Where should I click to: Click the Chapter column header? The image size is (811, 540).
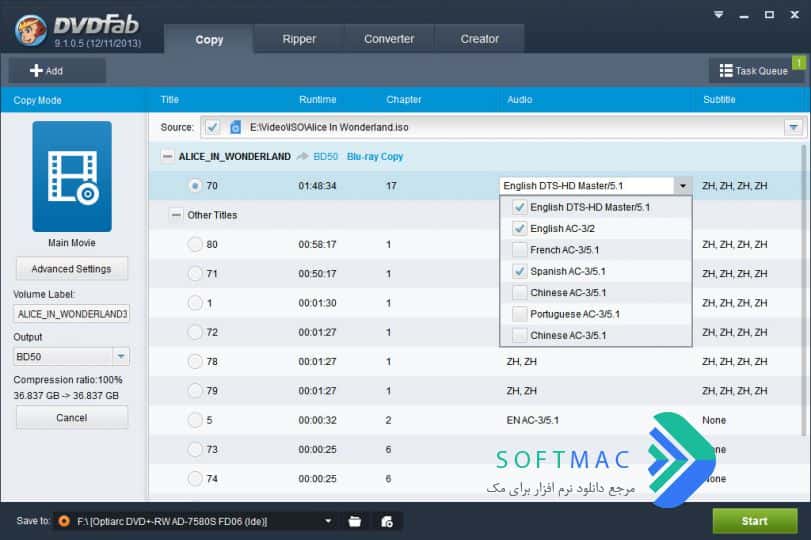pyautogui.click(x=403, y=99)
